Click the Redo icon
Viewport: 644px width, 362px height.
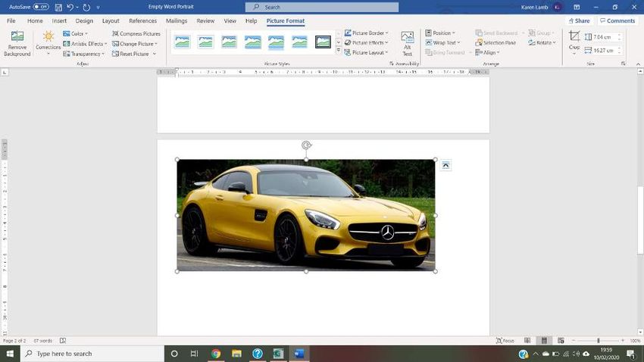86,7
